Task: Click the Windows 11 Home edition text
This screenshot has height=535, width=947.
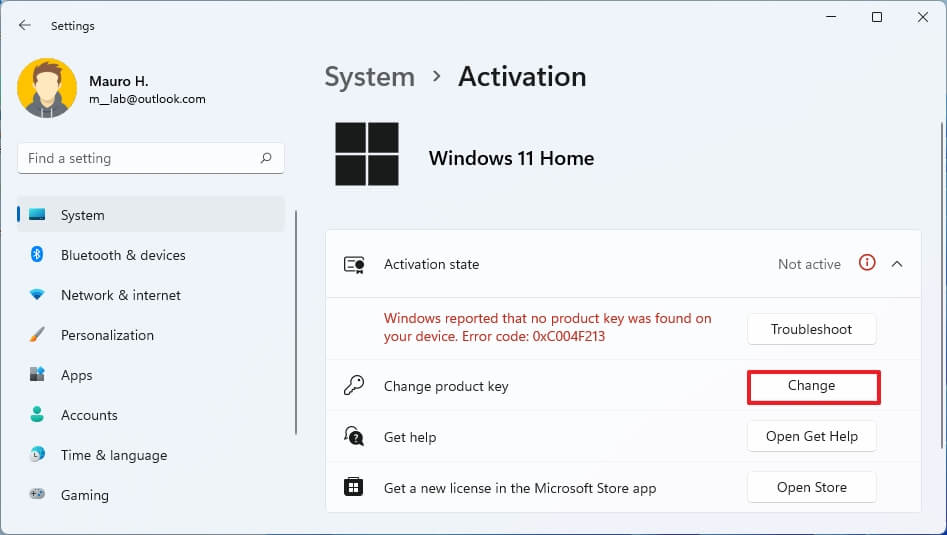Action: tap(512, 158)
